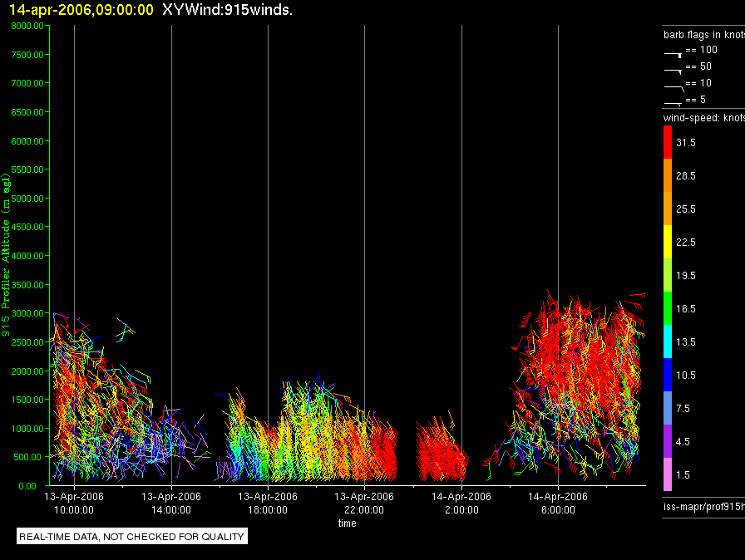
Task: Click the 7500.00 altitude axis label
Action: (27, 55)
